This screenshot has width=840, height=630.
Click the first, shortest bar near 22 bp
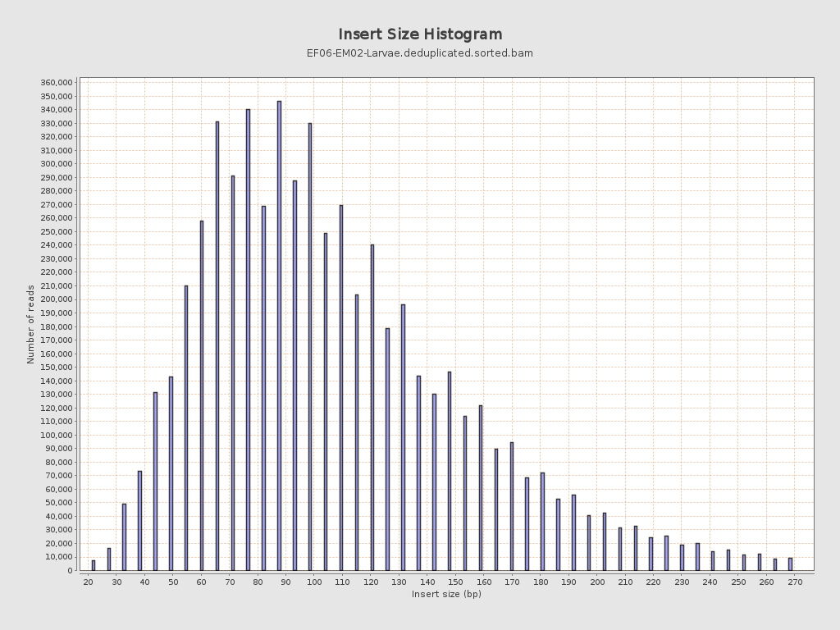94,566
